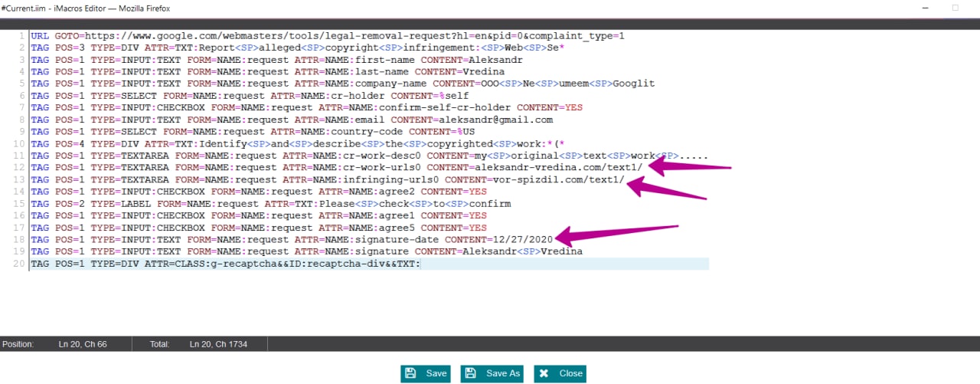Click the cr-work-desc0 textarea line
This screenshot has width=980, height=384.
pyautogui.click(x=369, y=156)
